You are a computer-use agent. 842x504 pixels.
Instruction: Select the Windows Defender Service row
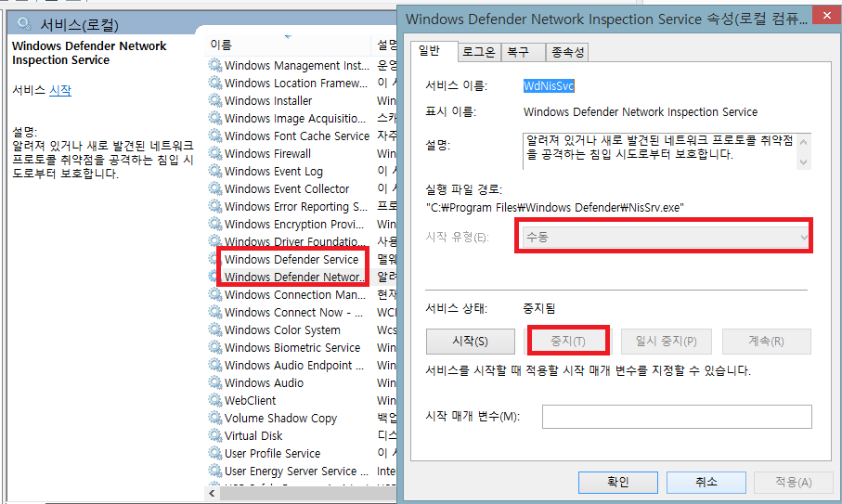[x=302, y=259]
